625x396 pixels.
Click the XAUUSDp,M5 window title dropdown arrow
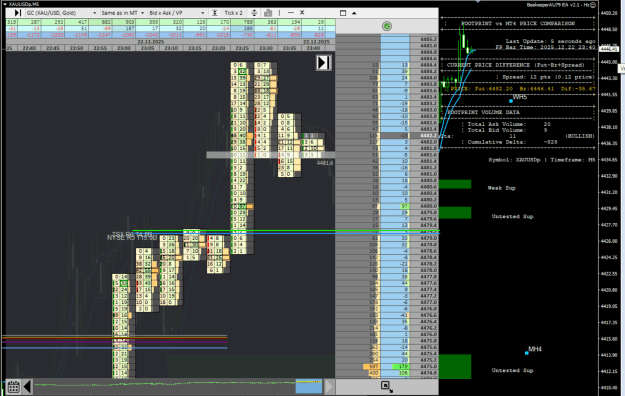tap(4, 4)
